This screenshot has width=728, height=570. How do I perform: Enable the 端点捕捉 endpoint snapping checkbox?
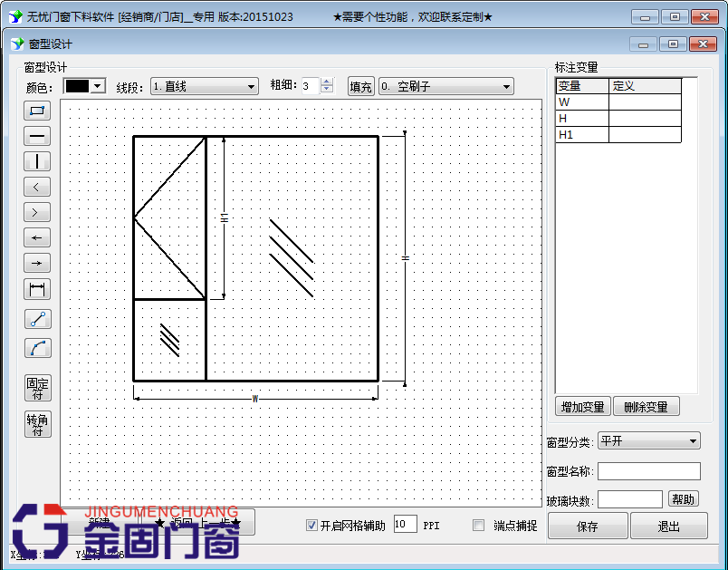(477, 525)
